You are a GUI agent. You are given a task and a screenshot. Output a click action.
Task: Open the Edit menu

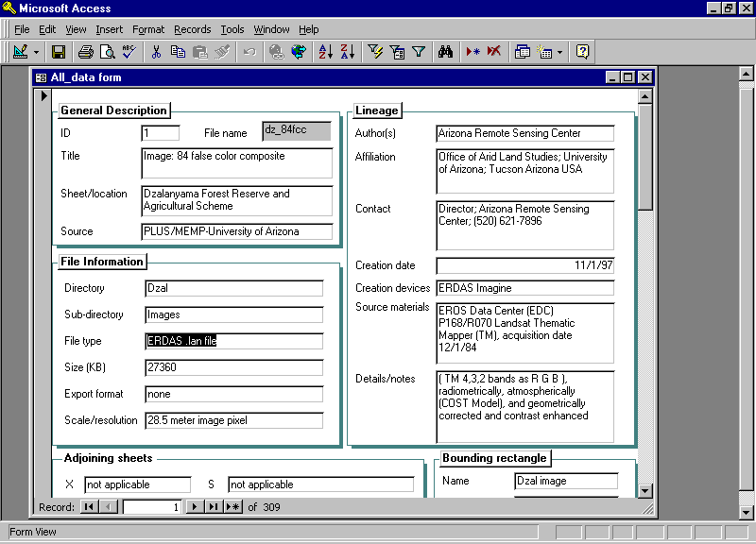point(47,29)
